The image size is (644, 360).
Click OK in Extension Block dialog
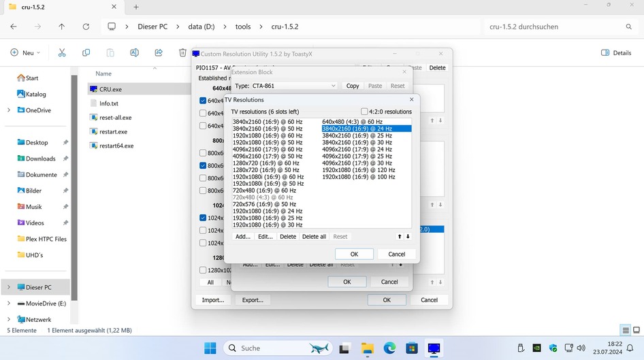click(x=347, y=282)
